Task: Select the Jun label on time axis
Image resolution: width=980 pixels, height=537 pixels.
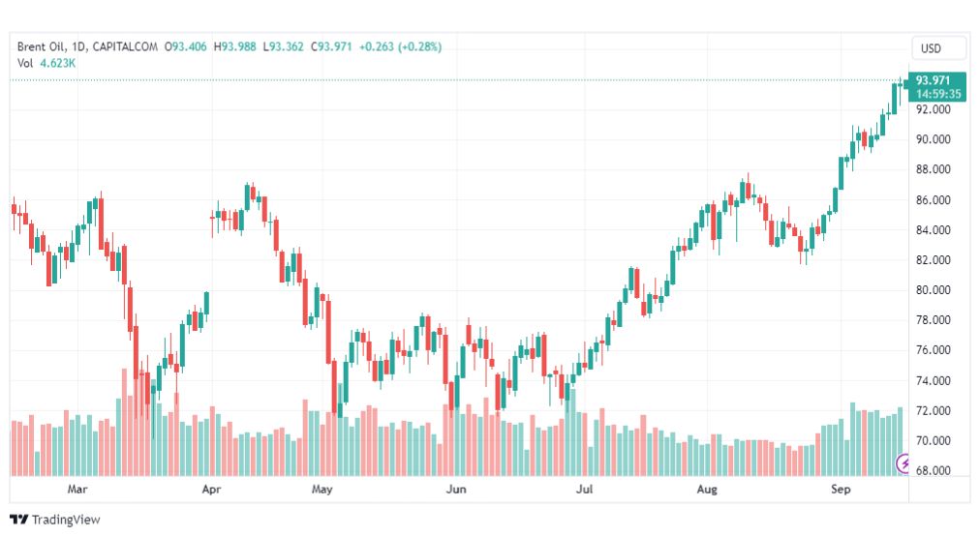Action: 456,489
